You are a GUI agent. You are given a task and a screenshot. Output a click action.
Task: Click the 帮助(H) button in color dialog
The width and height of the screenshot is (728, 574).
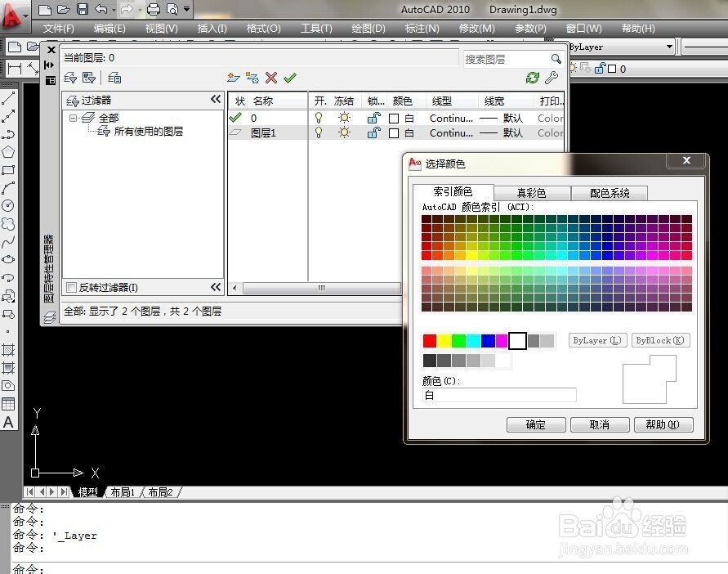point(663,424)
